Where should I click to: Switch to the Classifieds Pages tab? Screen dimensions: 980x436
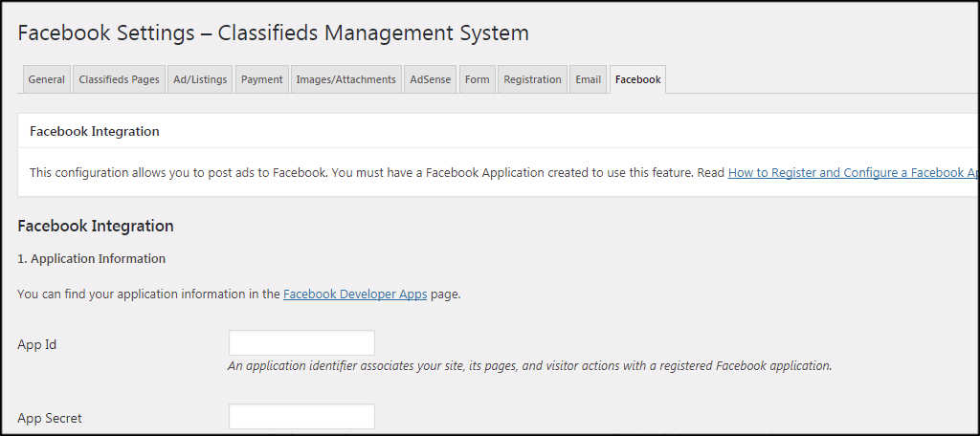[x=119, y=80]
